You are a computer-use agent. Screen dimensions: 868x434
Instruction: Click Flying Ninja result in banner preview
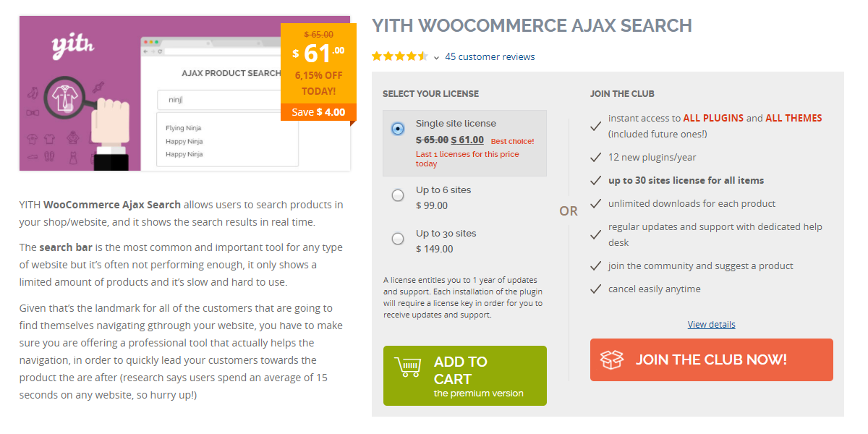[184, 128]
